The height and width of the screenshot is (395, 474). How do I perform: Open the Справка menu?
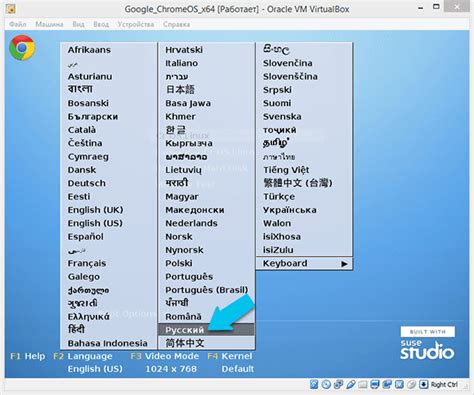click(x=176, y=24)
